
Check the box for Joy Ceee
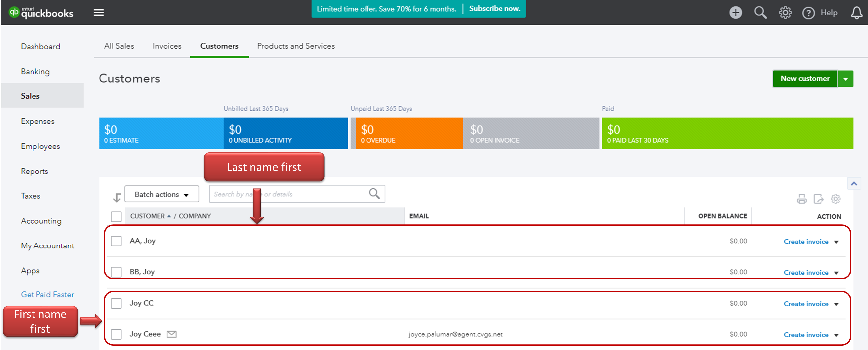(116, 334)
